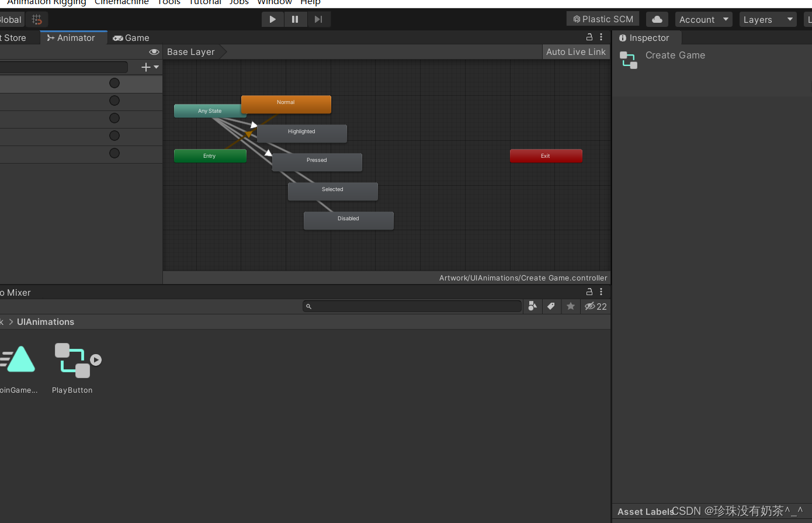812x523 pixels.
Task: Select the Base Layer breadcrumb
Action: (x=191, y=52)
